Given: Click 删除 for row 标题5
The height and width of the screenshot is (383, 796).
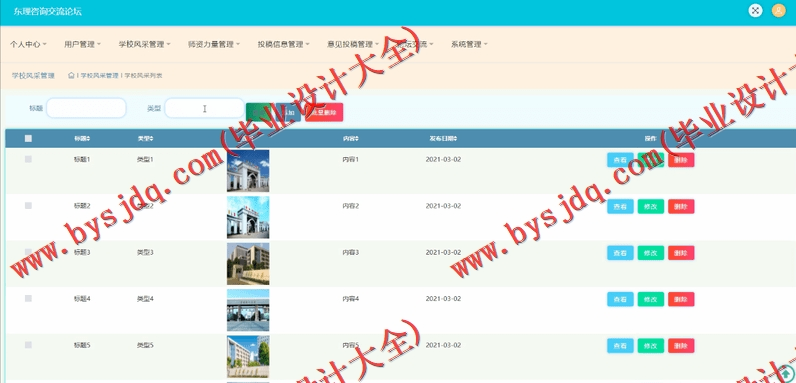Looking at the screenshot, I should [681, 346].
